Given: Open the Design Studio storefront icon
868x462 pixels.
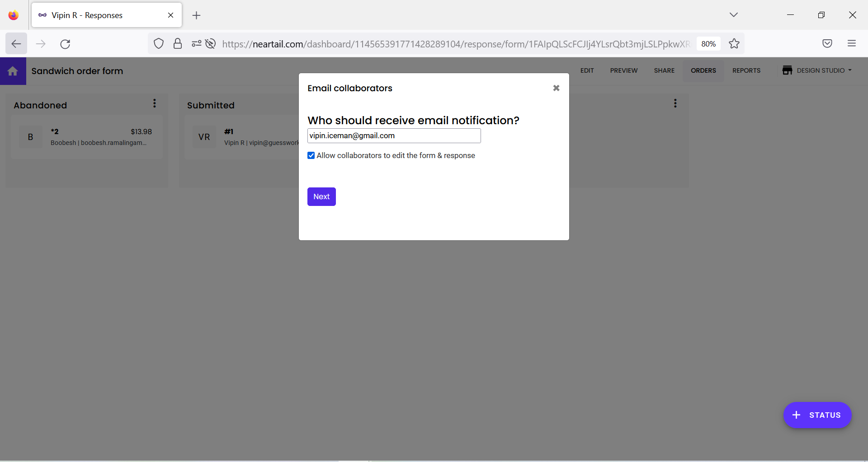Looking at the screenshot, I should (788, 70).
